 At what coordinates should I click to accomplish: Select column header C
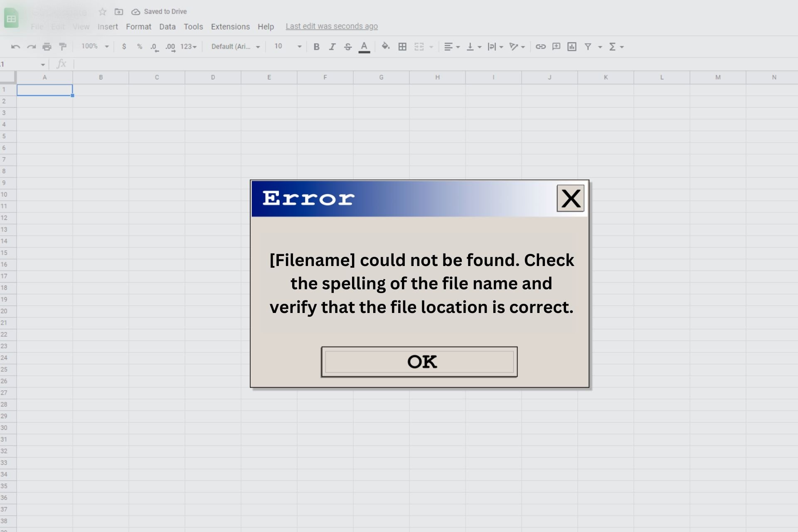(157, 77)
